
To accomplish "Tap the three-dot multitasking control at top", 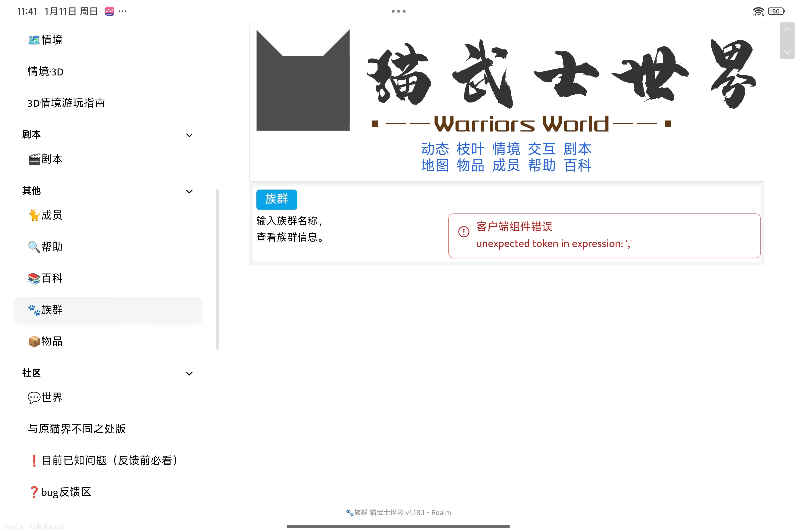I will tap(398, 11).
